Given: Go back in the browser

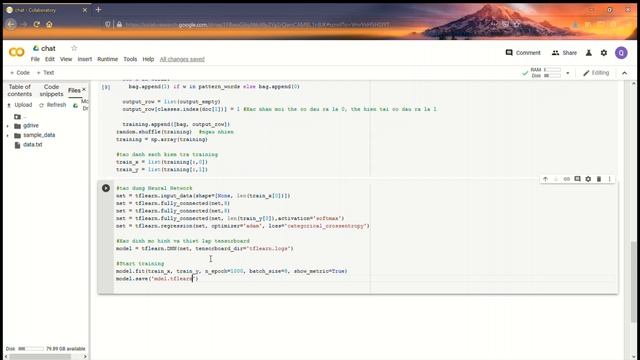Looking at the screenshot, I should (11, 24).
